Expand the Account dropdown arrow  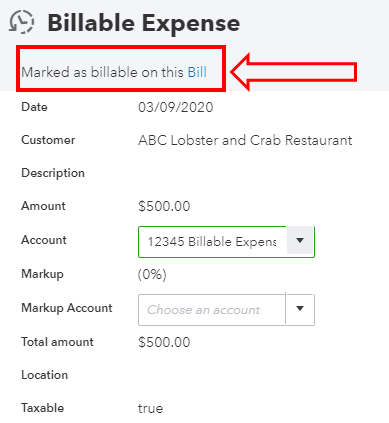(300, 240)
